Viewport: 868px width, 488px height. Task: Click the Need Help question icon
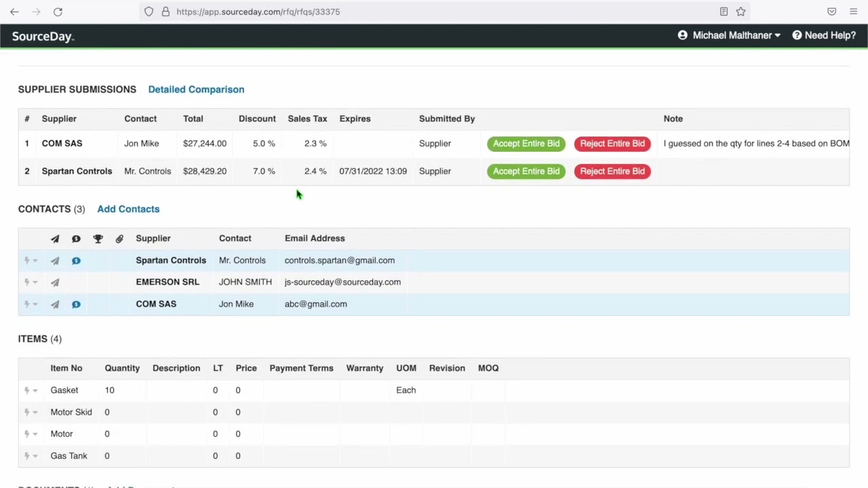(797, 35)
